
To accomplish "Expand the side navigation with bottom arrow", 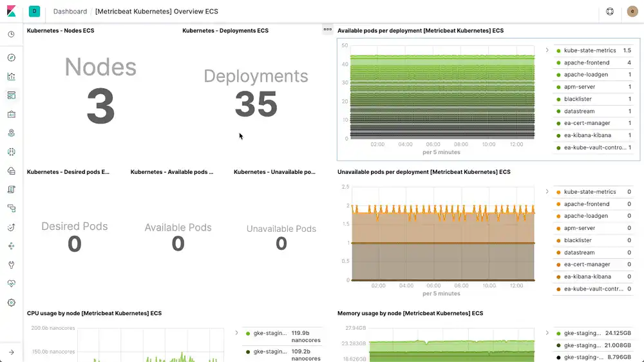I will tap(11, 352).
